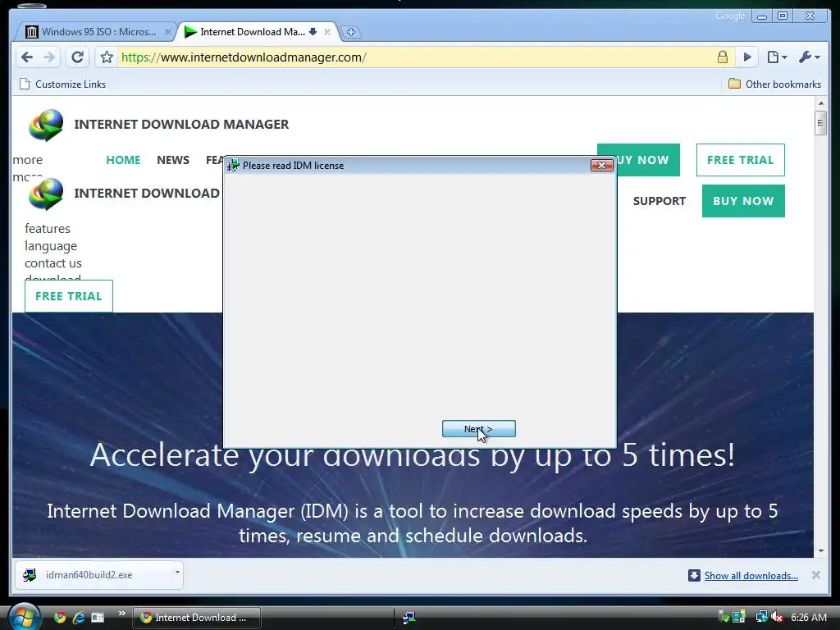The image size is (840, 630).
Task: Launch Internet Explorer from quick launch
Action: pos(78,617)
